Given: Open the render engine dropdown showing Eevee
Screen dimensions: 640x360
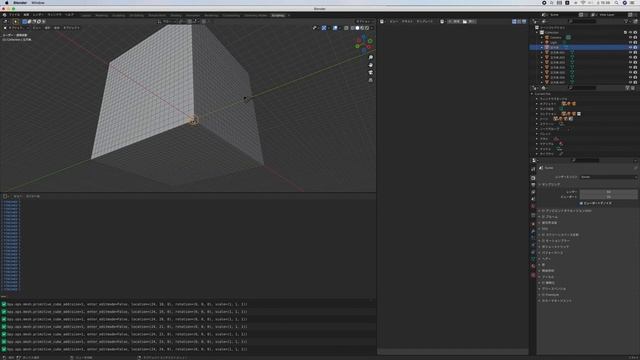Looking at the screenshot, I should pyautogui.click(x=609, y=177).
